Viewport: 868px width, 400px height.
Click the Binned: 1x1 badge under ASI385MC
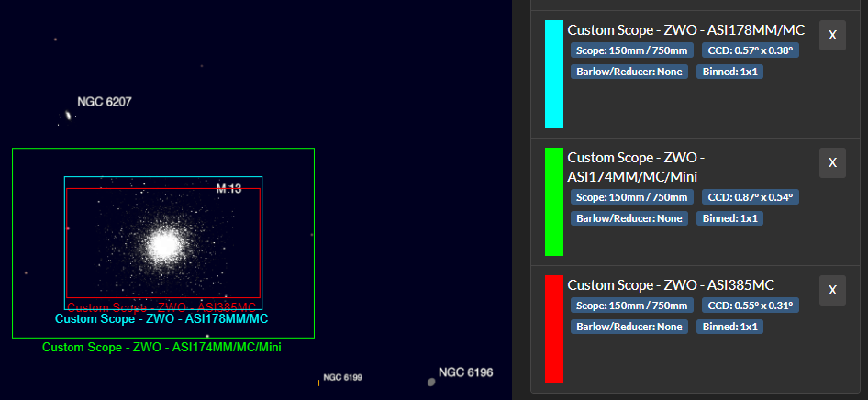click(730, 326)
